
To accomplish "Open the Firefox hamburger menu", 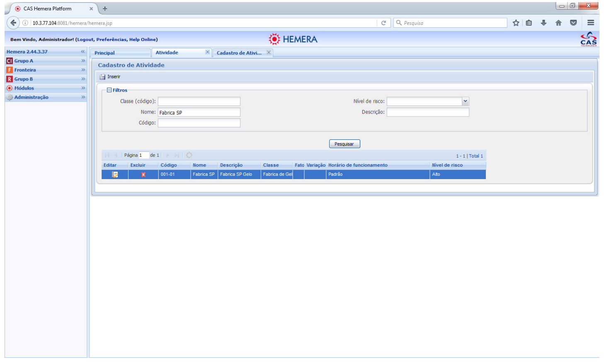I will [x=591, y=23].
